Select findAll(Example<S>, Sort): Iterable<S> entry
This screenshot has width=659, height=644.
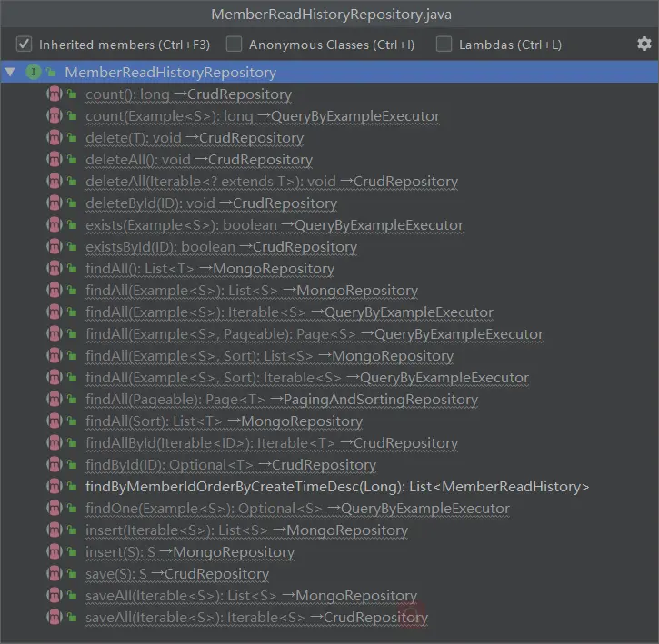coord(307,378)
